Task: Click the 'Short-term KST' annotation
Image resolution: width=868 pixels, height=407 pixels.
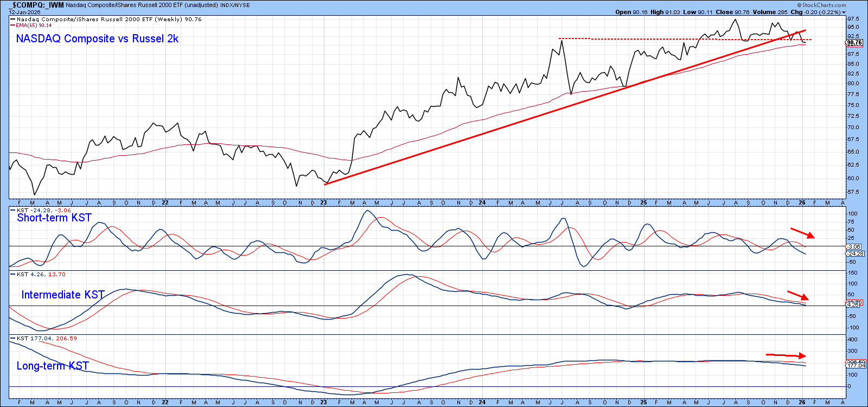Action: point(54,218)
